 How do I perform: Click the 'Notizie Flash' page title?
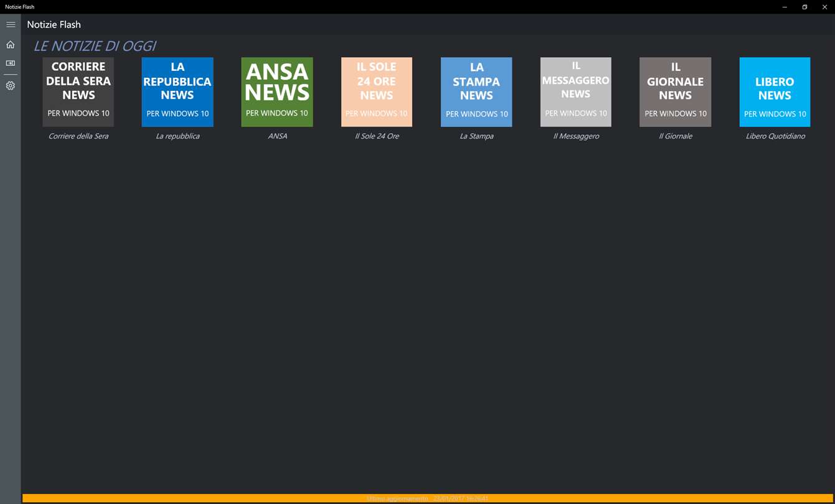(x=54, y=25)
